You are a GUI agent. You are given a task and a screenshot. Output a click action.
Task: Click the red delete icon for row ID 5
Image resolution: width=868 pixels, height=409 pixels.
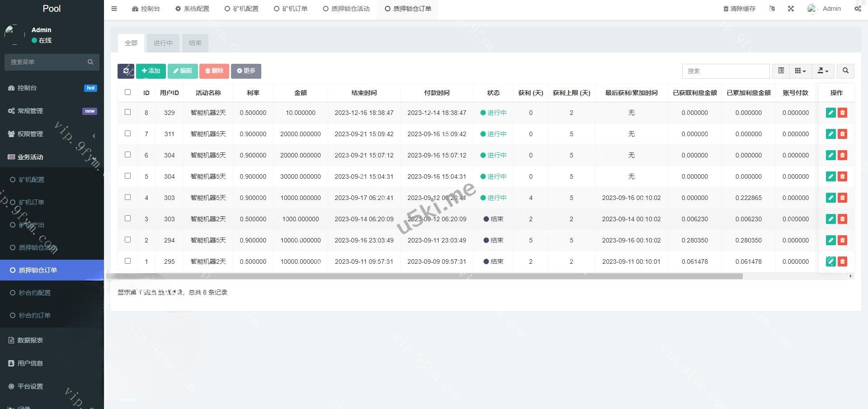(x=842, y=176)
